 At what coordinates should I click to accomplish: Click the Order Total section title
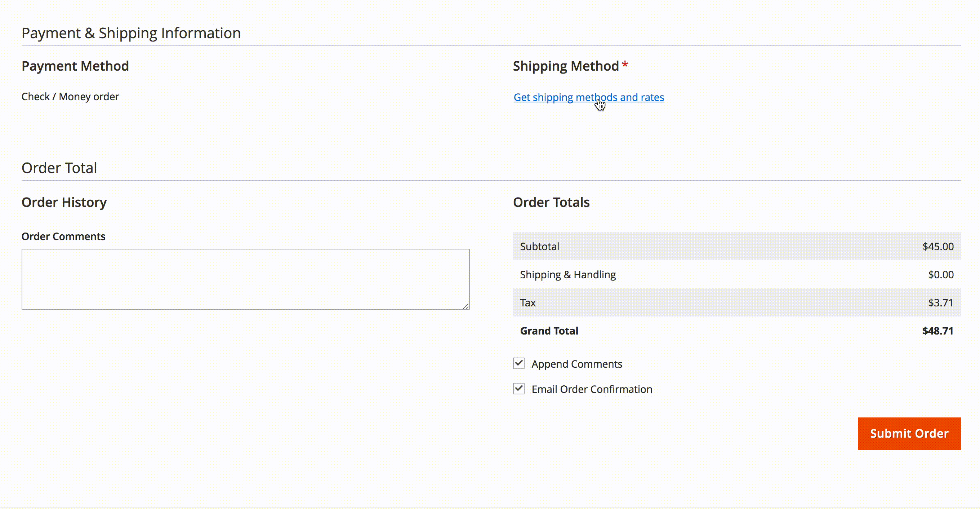point(59,168)
